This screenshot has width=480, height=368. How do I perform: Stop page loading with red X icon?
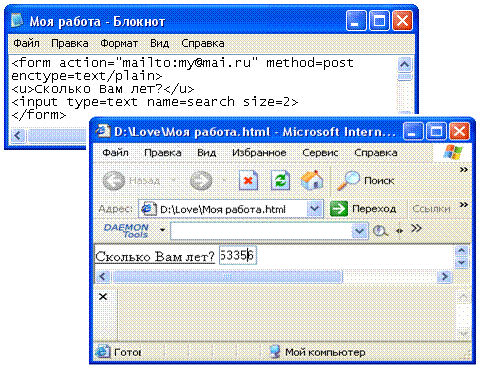coord(248,180)
